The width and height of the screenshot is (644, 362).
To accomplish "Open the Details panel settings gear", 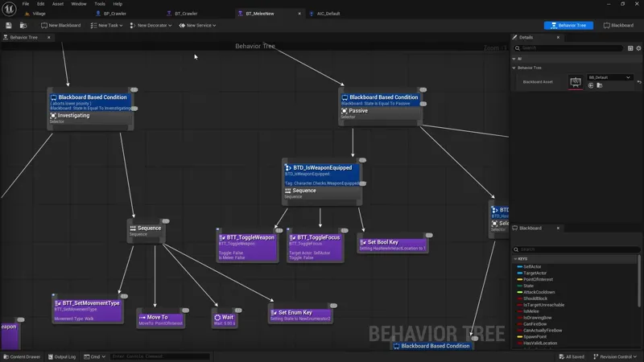I will (x=638, y=48).
